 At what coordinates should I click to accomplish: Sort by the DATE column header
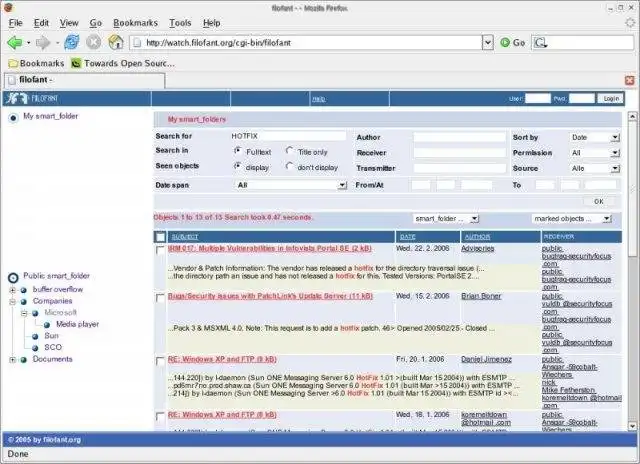pyautogui.click(x=407, y=237)
